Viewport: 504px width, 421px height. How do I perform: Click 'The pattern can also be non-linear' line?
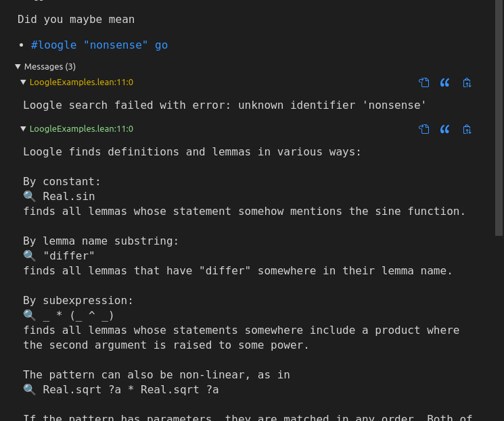click(156, 375)
